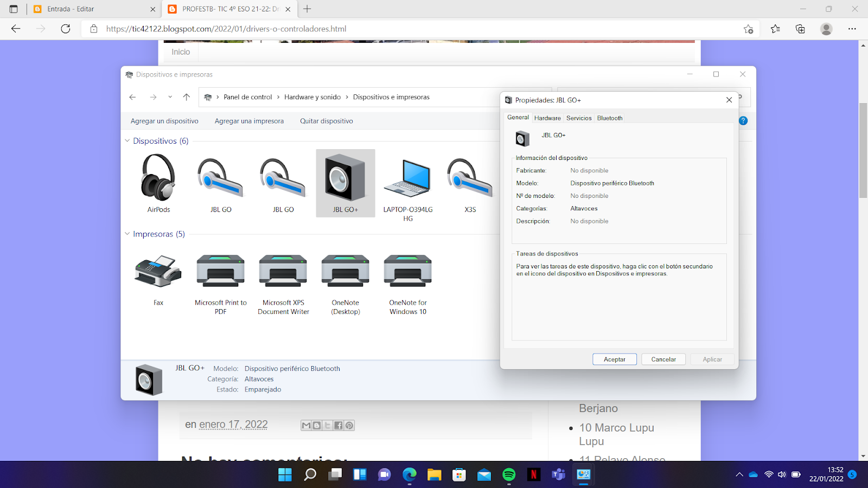Go back to the previous browser page
The width and height of the screenshot is (868, 488).
pos(16,29)
